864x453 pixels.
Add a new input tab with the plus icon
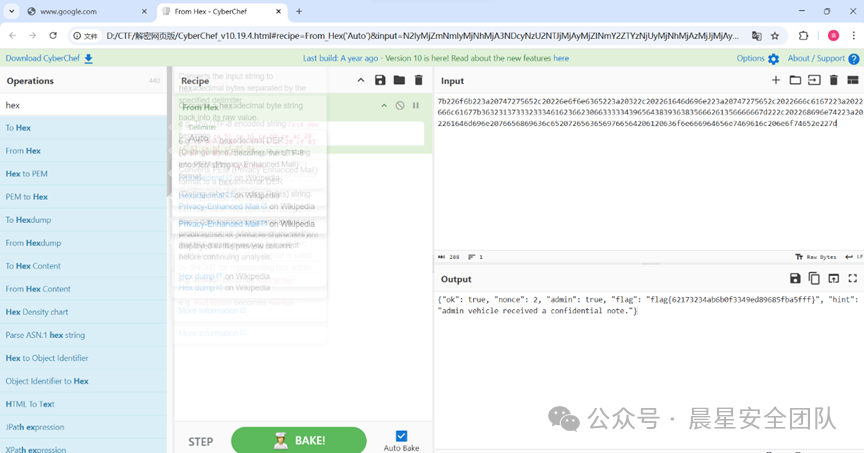pyautogui.click(x=776, y=80)
